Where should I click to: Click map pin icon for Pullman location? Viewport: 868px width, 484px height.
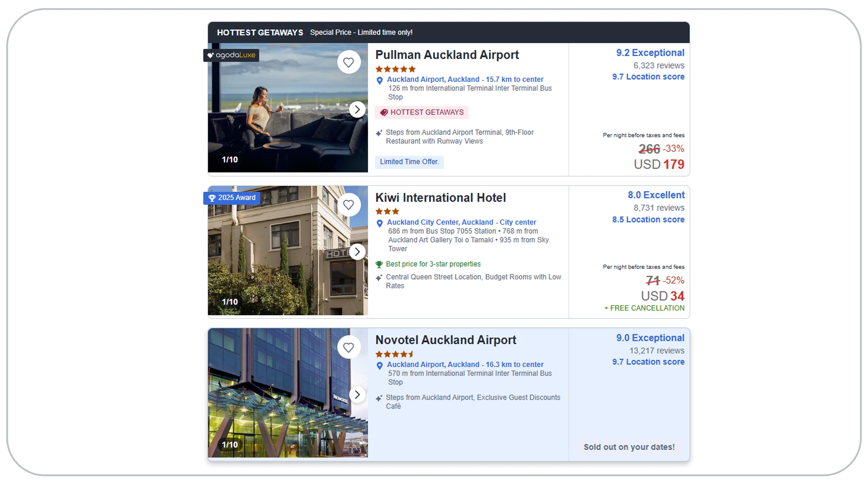[380, 81]
